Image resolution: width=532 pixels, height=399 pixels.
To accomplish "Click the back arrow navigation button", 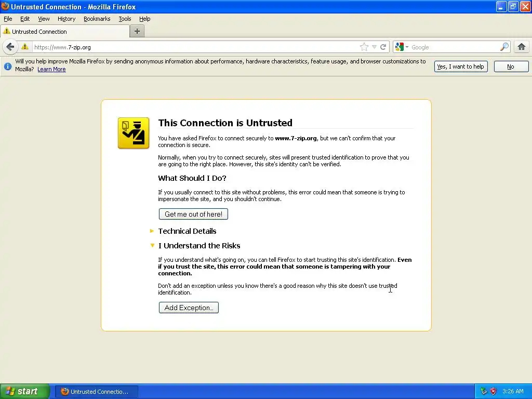I will (10, 47).
